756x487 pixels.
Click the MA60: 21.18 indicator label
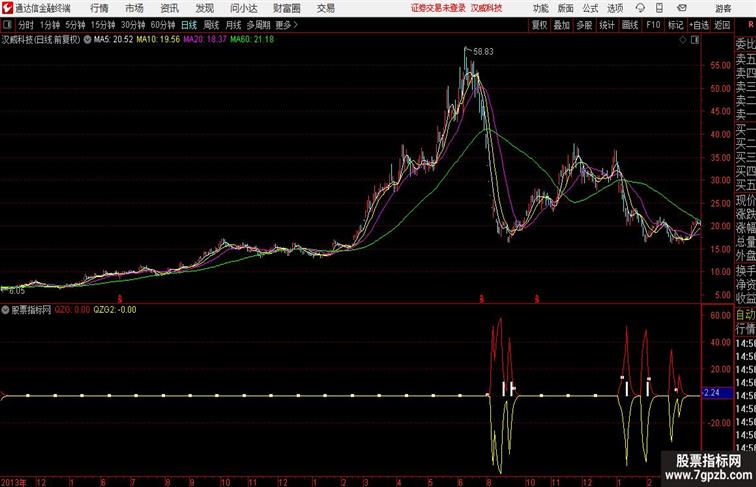coord(252,40)
